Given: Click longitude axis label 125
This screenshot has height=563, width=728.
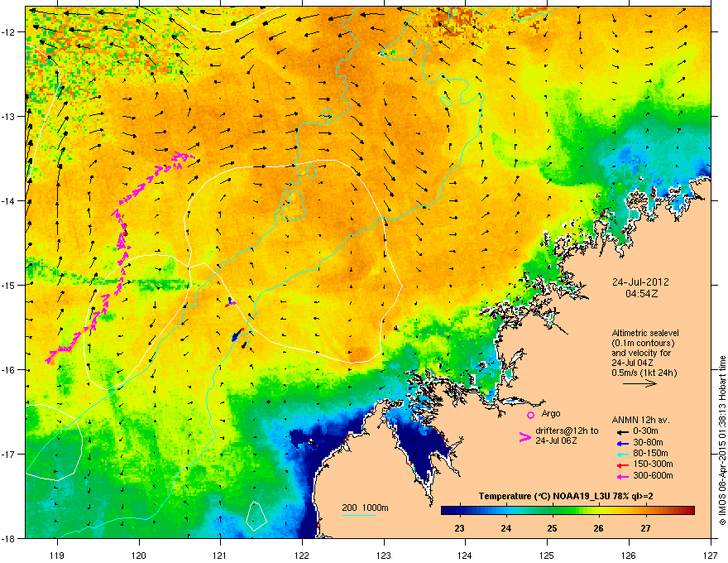Looking at the screenshot, I should tap(547, 555).
